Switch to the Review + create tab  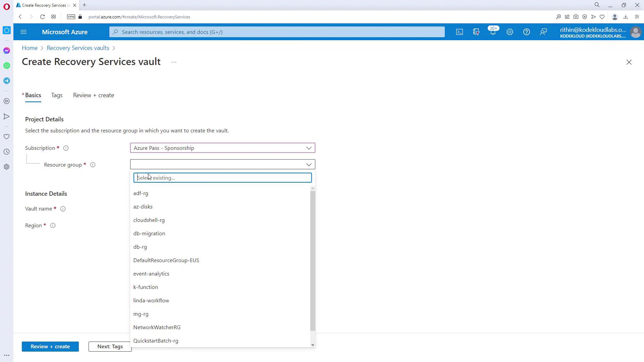pyautogui.click(x=93, y=95)
